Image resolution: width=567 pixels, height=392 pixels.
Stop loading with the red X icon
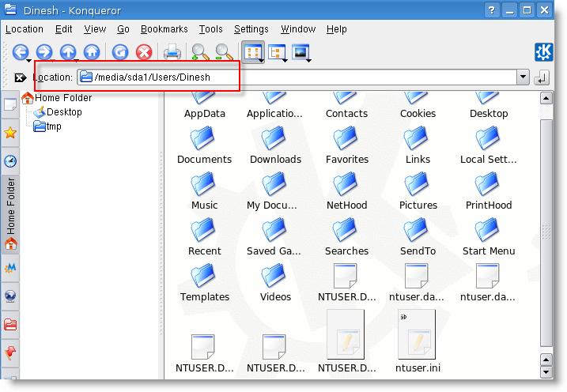[144, 52]
